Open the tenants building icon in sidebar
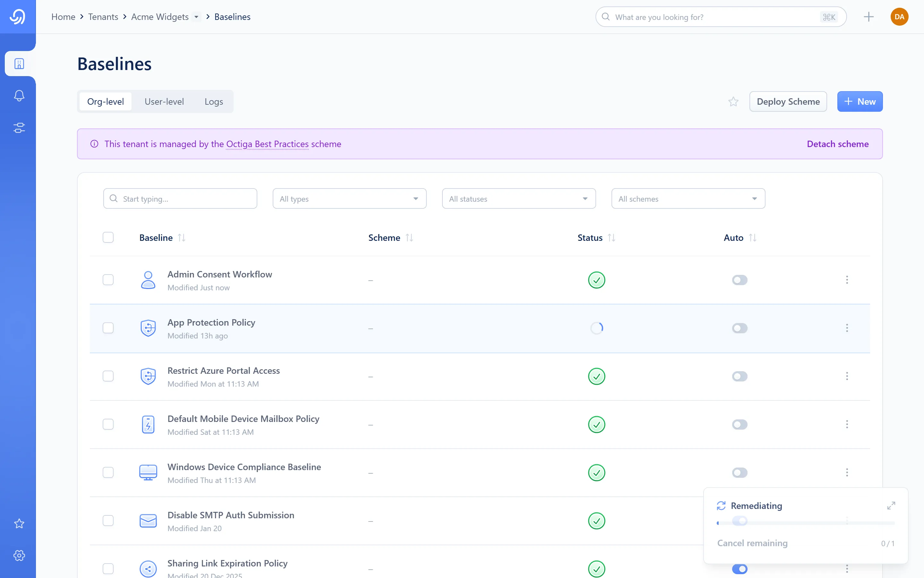 (19, 64)
